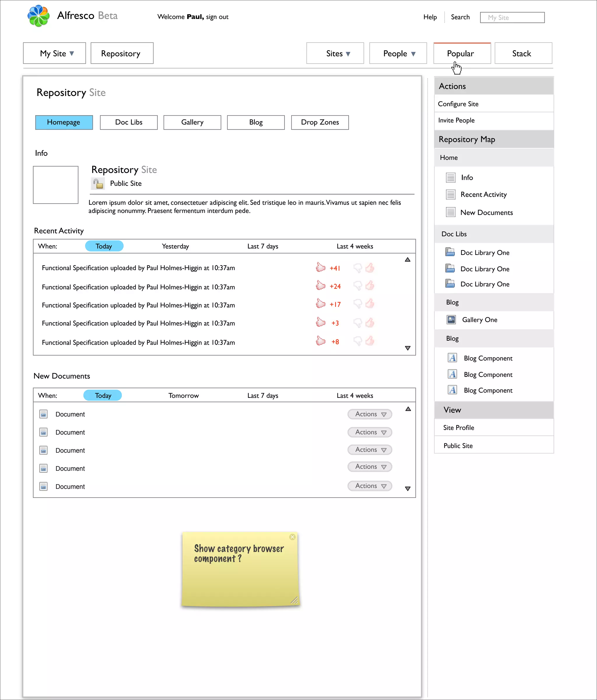The image size is (597, 700).
Task: Click the down arrow in Recent Activity list
Action: (408, 348)
